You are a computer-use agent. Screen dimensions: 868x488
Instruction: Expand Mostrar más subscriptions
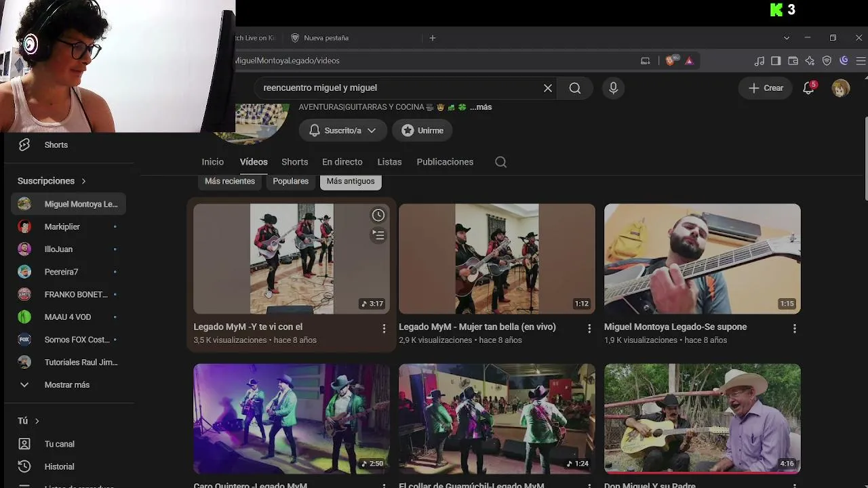(x=68, y=385)
